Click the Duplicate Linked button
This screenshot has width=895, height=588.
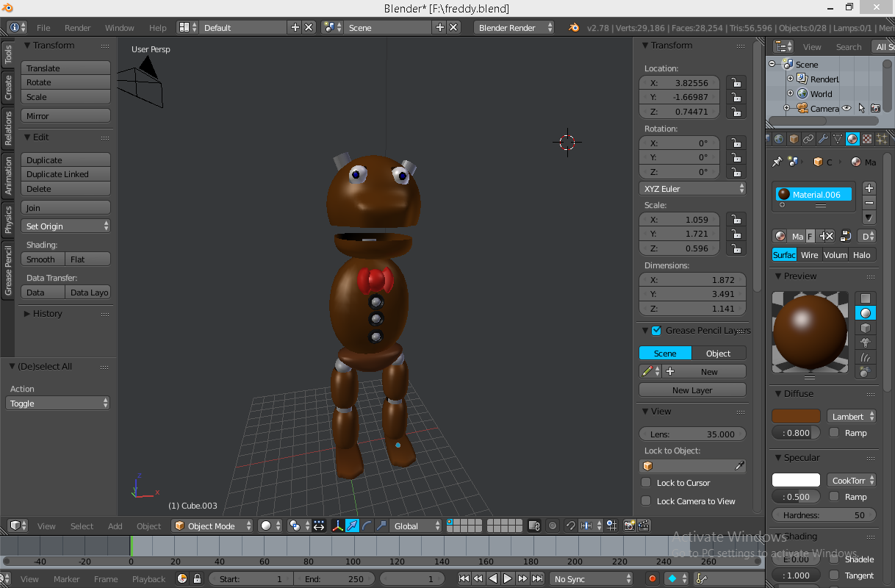tap(65, 174)
